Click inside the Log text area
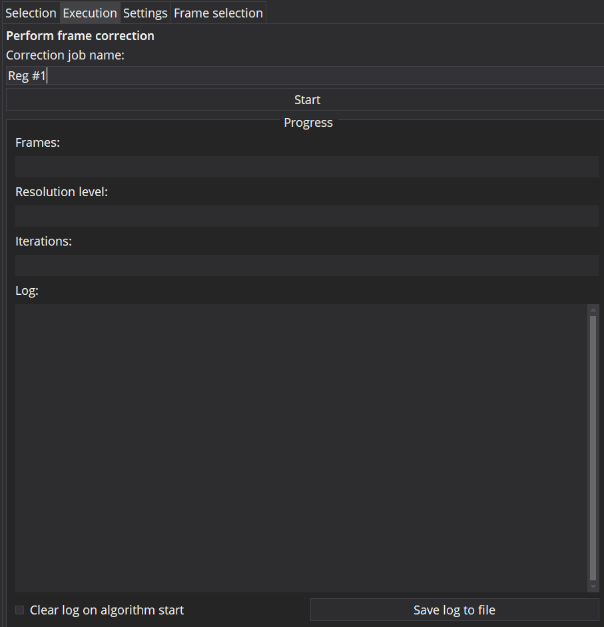The height and width of the screenshot is (627, 604). (301, 448)
